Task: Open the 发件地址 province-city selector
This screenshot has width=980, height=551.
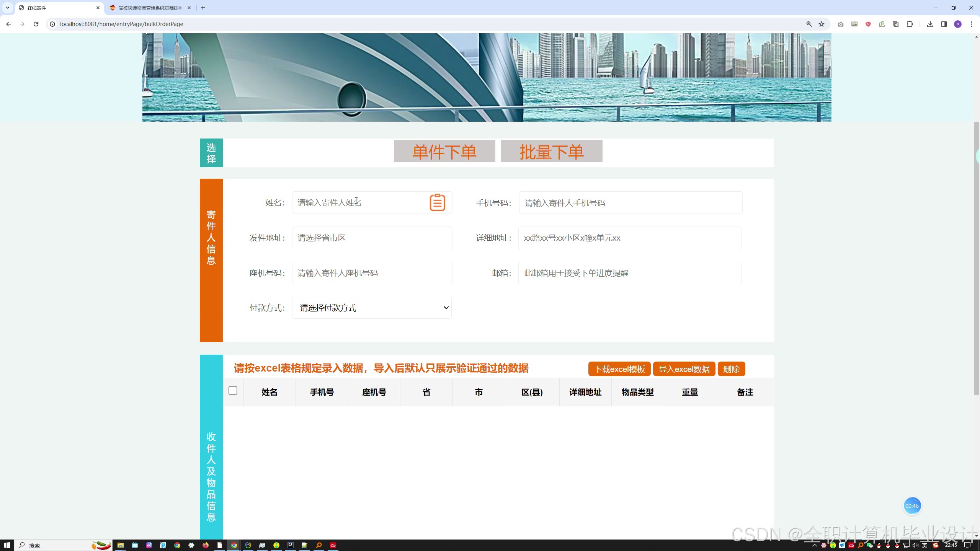Action: (372, 238)
